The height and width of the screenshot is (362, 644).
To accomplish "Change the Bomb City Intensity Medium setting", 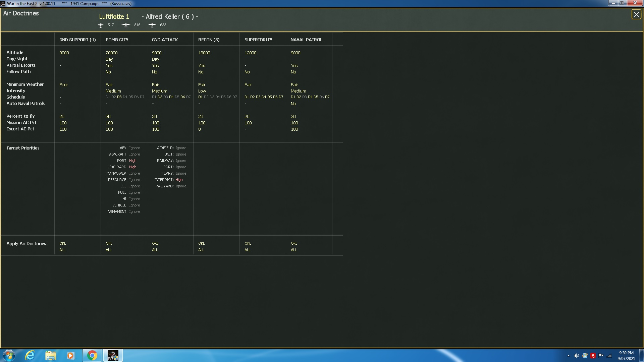I will point(113,91).
